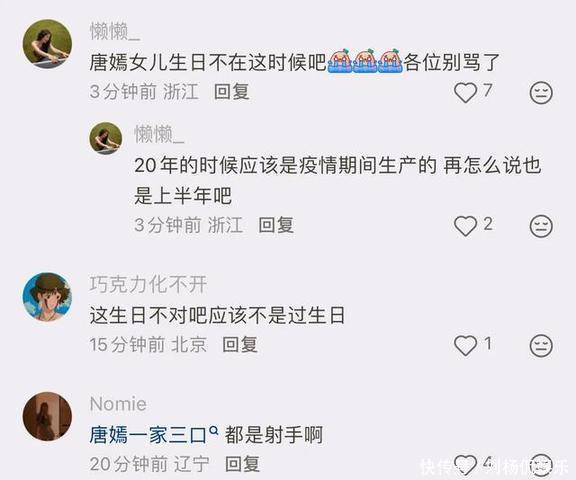576x480 pixels.
Task: Open the username 巧克力化不开
Action: click(x=148, y=285)
